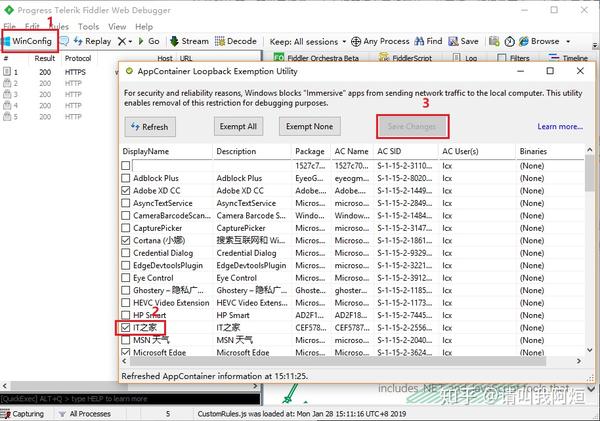Screen dimensions: 600x421
Task: Click Find binoculars in toolbar
Action: click(428, 41)
